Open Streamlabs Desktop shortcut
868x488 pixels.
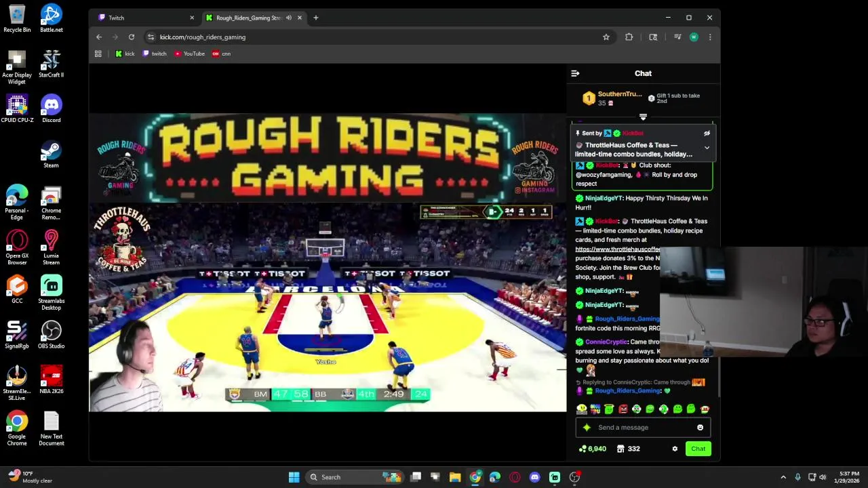pos(51,293)
